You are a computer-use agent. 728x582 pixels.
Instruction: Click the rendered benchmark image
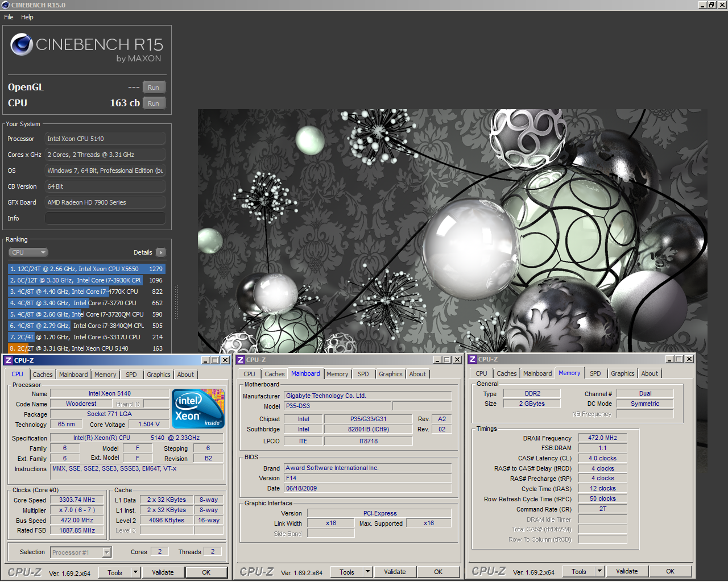pyautogui.click(x=453, y=231)
